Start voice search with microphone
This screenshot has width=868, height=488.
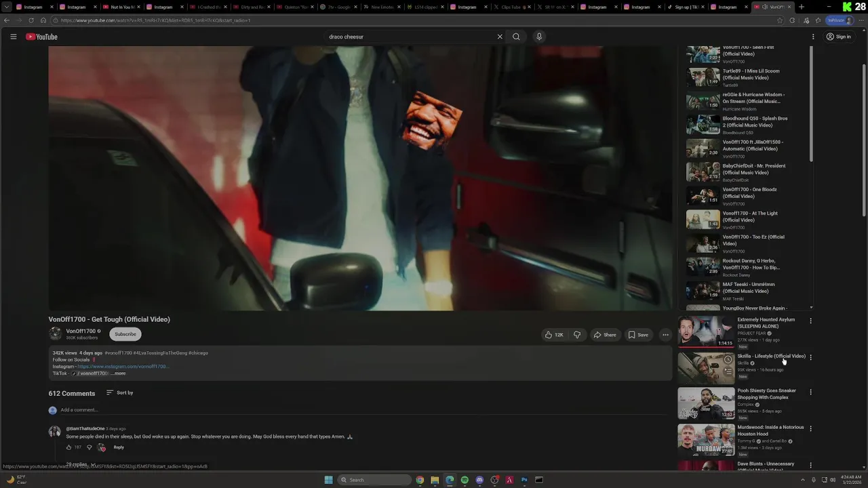[x=539, y=37]
